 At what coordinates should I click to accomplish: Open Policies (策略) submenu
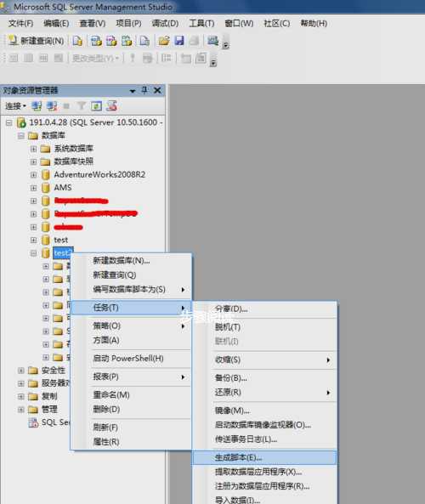(x=131, y=326)
